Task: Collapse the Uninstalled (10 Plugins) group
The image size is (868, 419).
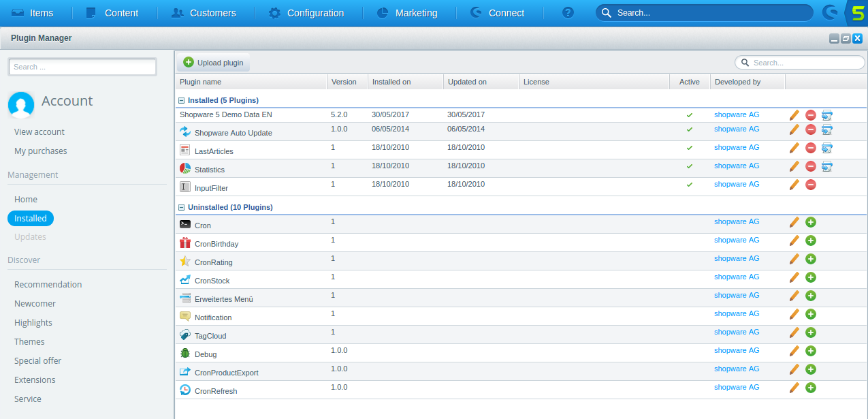Action: [181, 207]
